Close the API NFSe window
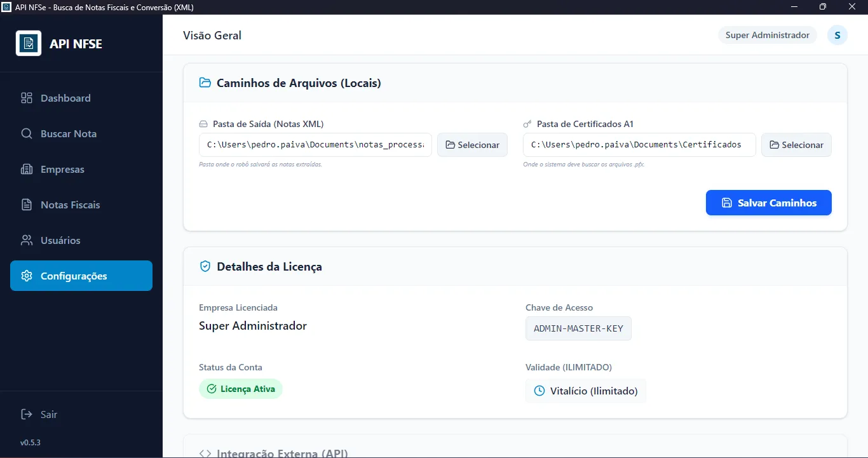 [853, 7]
